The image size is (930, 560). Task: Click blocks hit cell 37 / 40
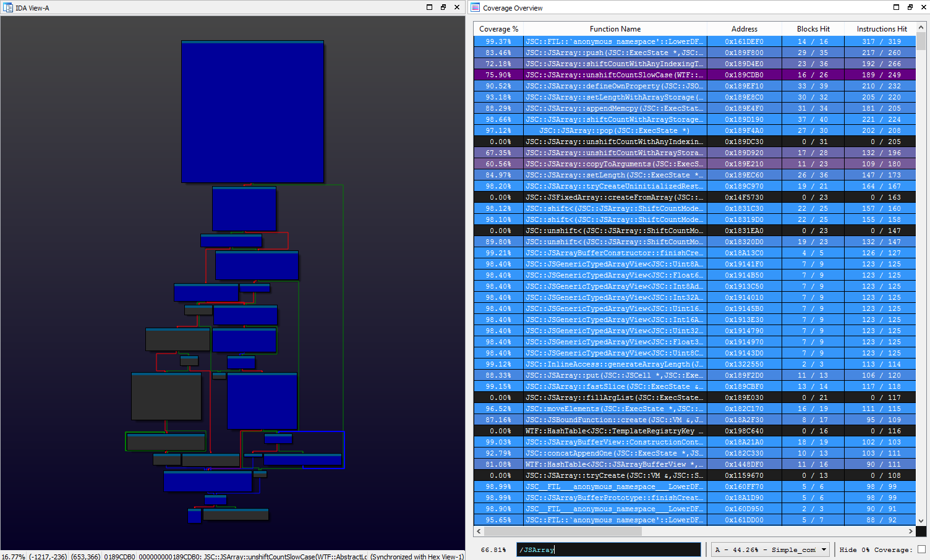coord(813,119)
